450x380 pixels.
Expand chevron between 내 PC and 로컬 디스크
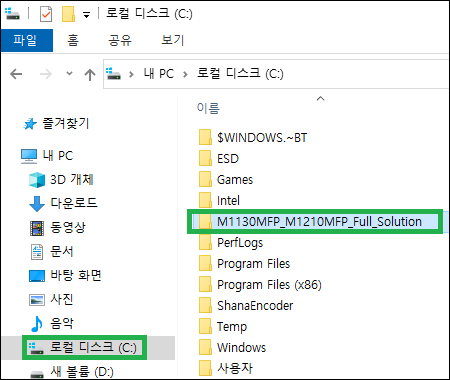(185, 74)
